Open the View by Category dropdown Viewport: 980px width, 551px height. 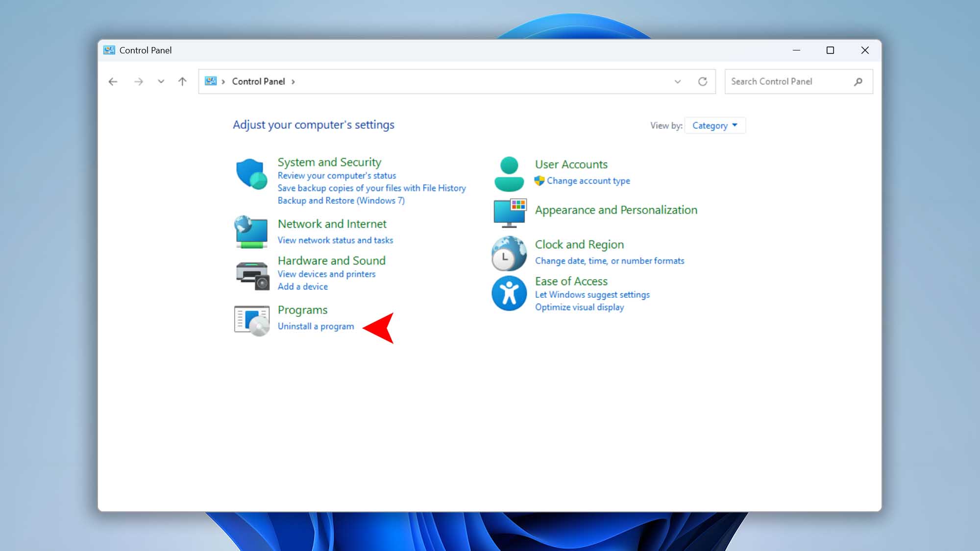(x=715, y=125)
